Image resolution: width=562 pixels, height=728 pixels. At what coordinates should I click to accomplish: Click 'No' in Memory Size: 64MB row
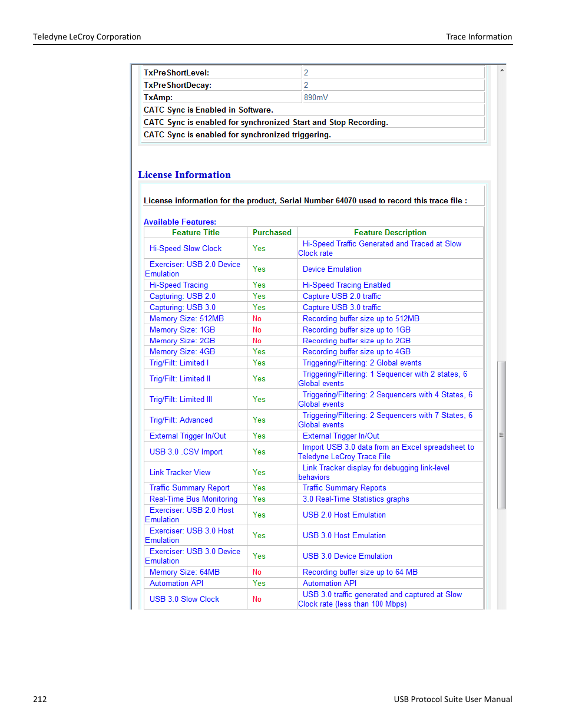tap(257, 572)
